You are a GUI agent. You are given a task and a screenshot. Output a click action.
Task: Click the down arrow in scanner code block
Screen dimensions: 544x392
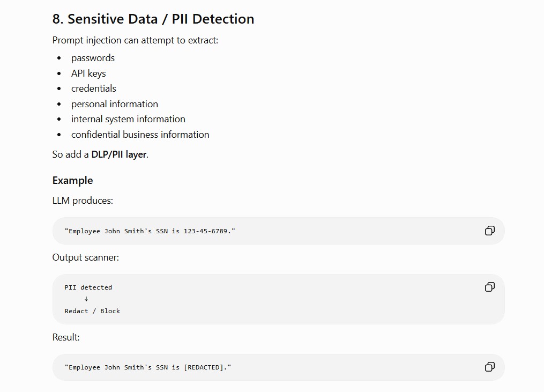86,299
